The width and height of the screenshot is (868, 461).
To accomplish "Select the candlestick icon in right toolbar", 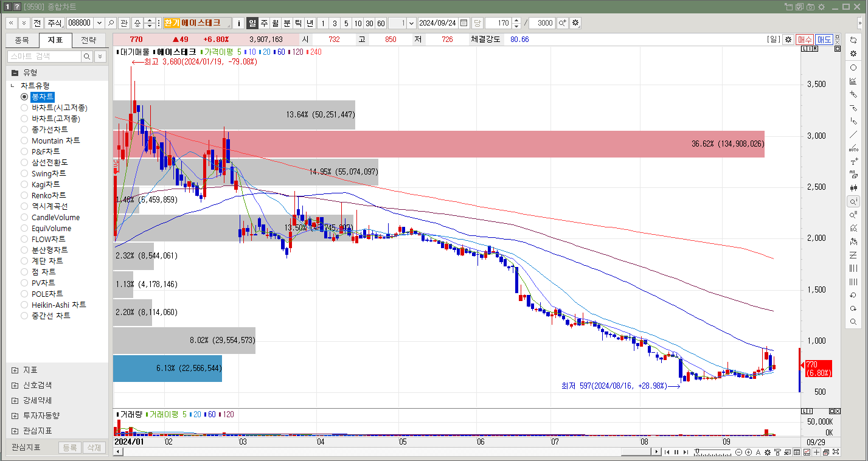I will pyautogui.click(x=853, y=188).
